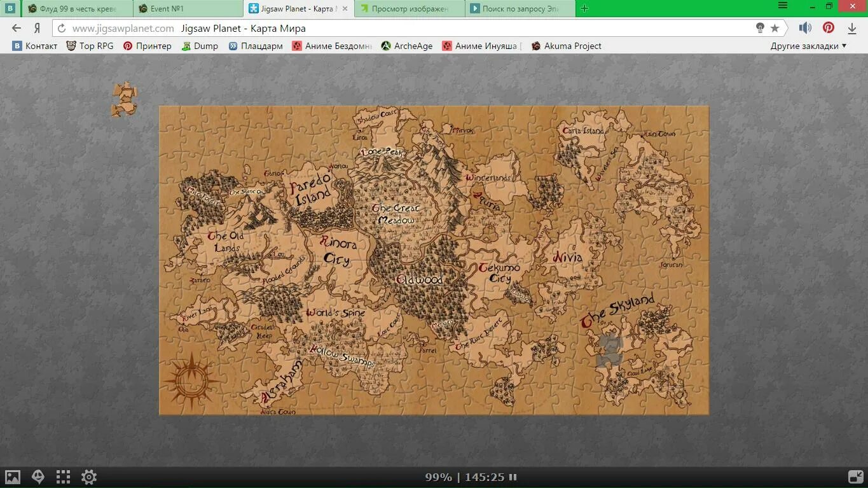Close the Jigsaw Planet tab
The image size is (868, 488).
tap(345, 9)
